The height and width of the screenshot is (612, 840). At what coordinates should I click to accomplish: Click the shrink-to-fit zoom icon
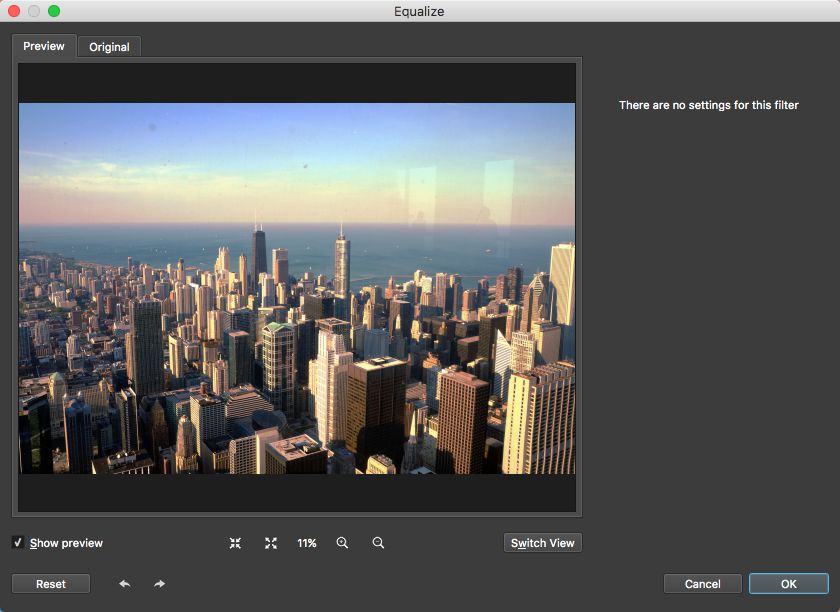pos(235,543)
